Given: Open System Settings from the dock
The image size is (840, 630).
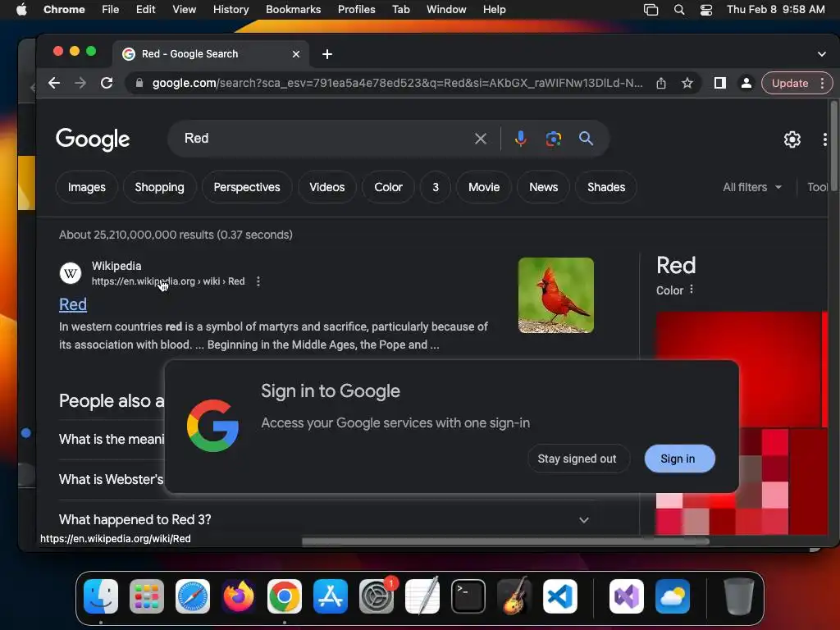Looking at the screenshot, I should click(x=376, y=596).
